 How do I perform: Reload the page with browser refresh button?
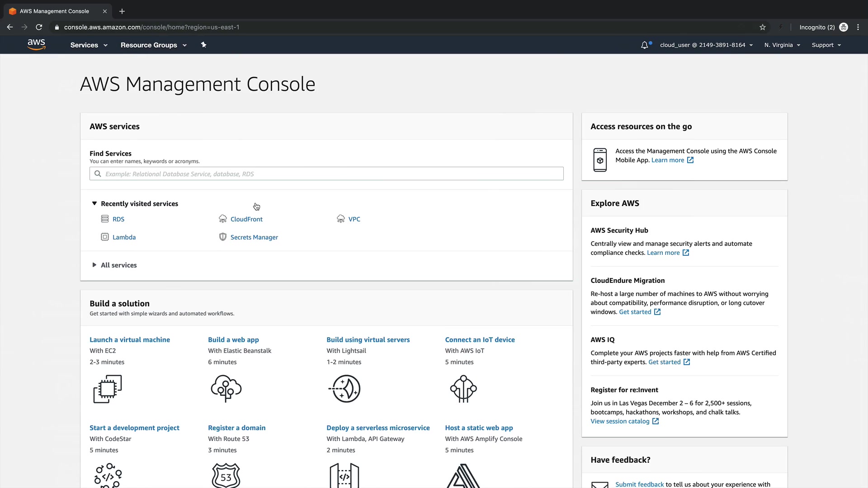(39, 27)
